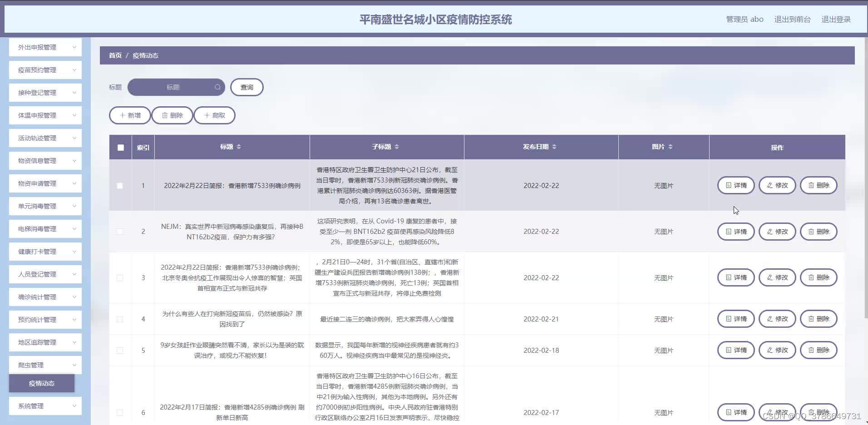The height and width of the screenshot is (425, 868).
Task: Click the batch 删除 button above table
Action: coord(172,115)
